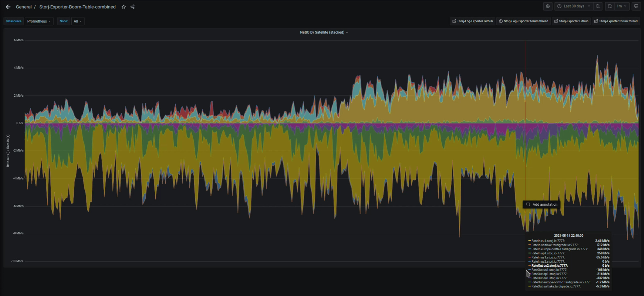Expand the Node All dropdown
The image size is (644, 296).
tap(77, 21)
